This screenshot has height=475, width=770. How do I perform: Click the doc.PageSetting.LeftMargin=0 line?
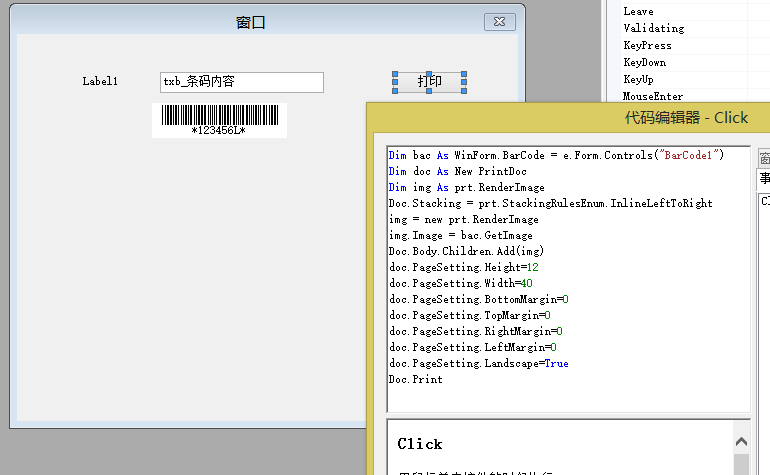click(x=473, y=347)
